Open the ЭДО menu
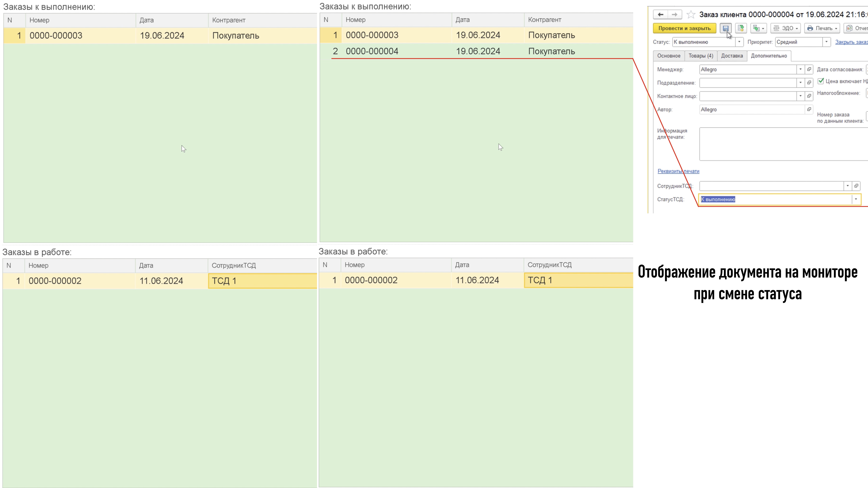868x488 pixels. pos(785,28)
